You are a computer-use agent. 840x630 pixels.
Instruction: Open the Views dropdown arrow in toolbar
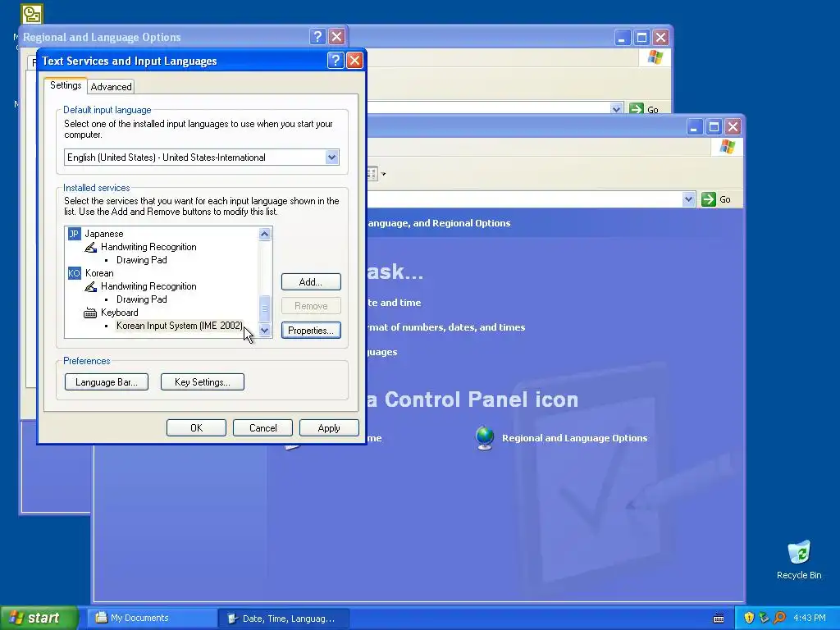pyautogui.click(x=383, y=174)
